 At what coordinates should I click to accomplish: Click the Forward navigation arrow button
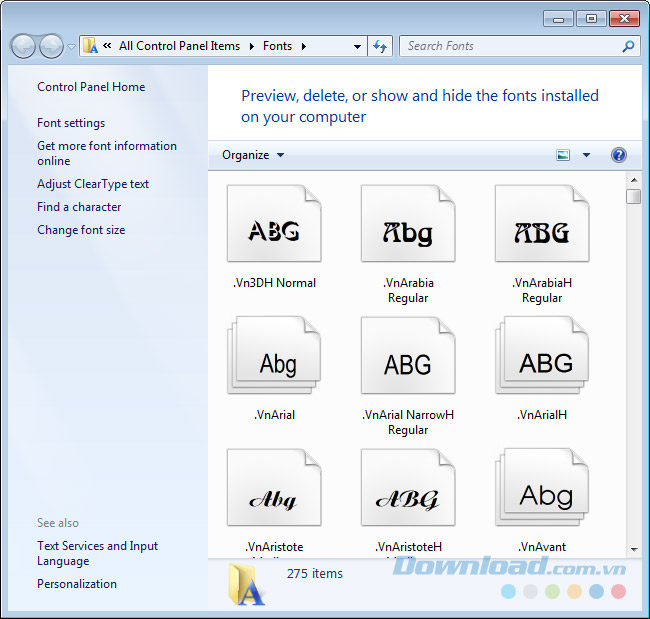(x=51, y=46)
